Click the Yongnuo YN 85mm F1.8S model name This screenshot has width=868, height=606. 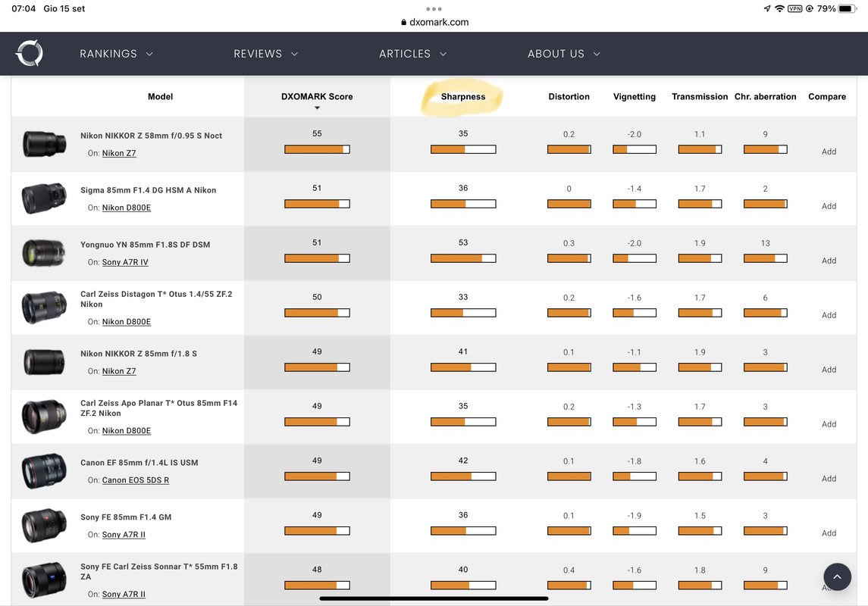pos(145,245)
